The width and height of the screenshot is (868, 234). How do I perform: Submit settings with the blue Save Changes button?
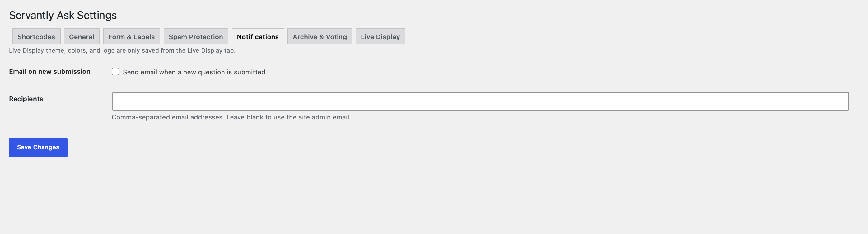point(38,148)
